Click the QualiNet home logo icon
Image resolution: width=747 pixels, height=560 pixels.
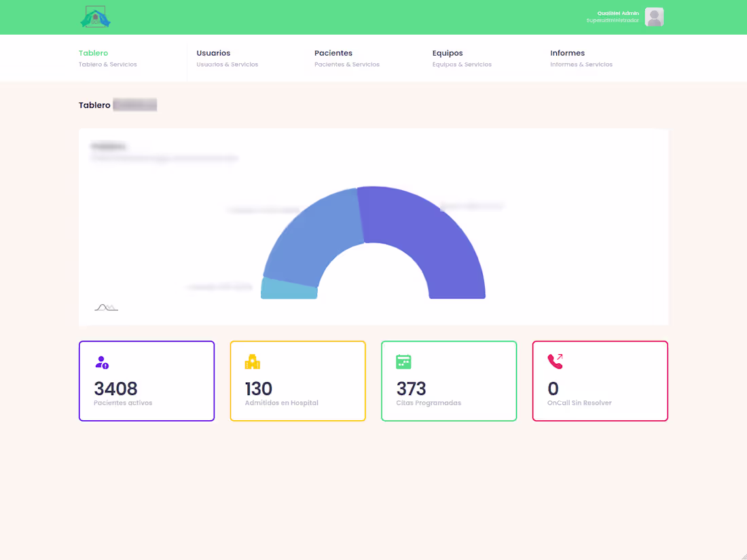pos(95,17)
